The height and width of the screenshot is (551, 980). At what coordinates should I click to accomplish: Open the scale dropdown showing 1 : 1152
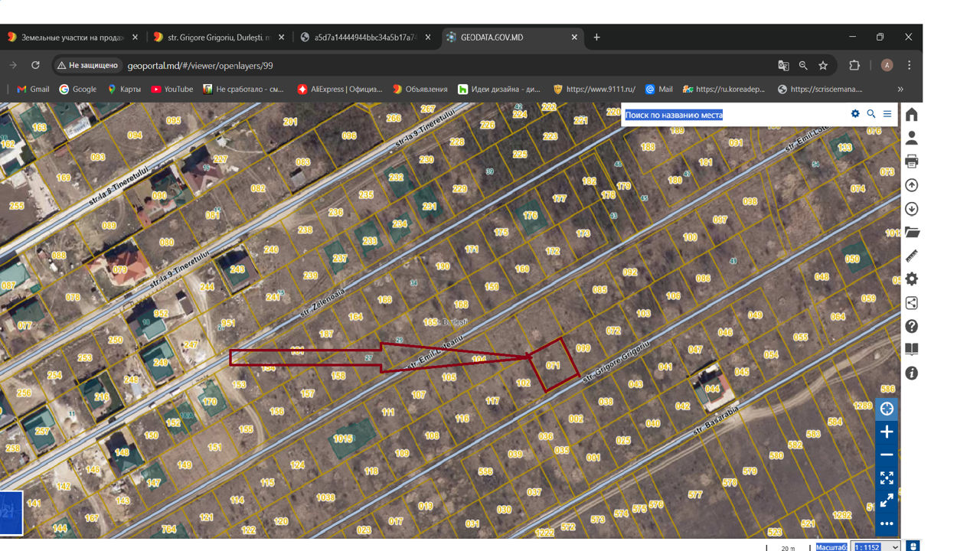point(876,547)
